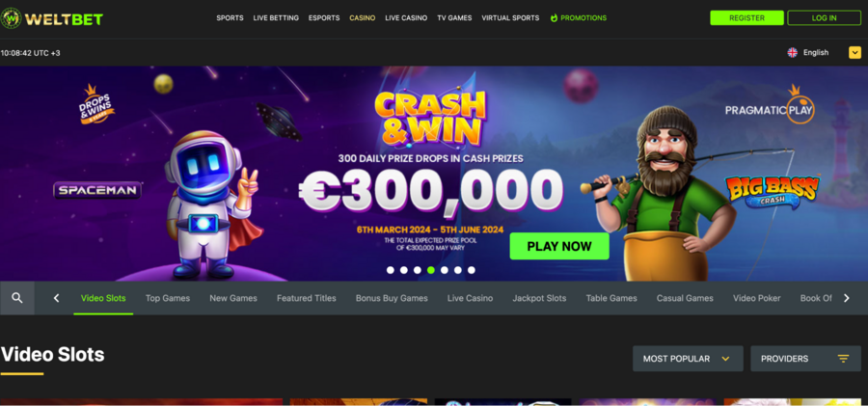The width and height of the screenshot is (868, 406).
Task: Select the third banner carousel dot
Action: pos(418,270)
